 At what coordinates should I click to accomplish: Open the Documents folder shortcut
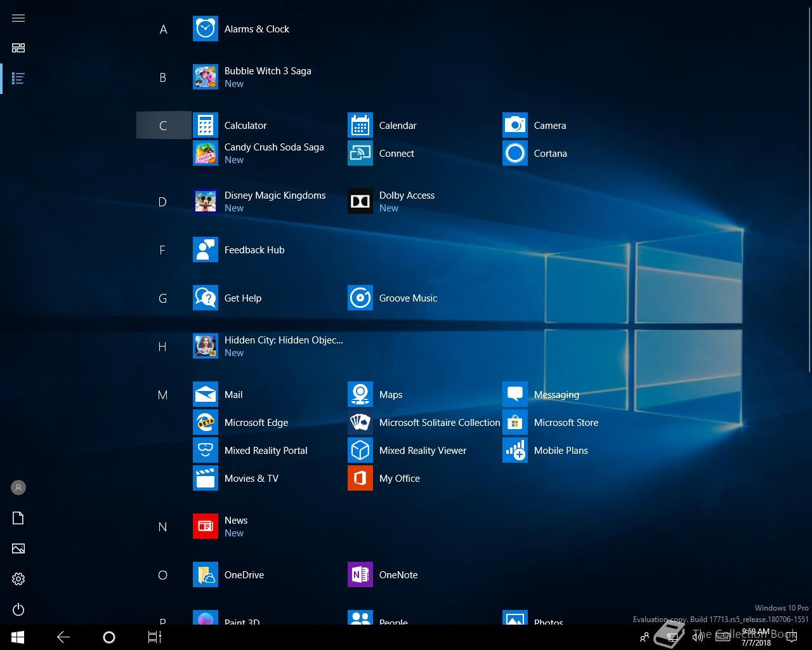(18, 518)
